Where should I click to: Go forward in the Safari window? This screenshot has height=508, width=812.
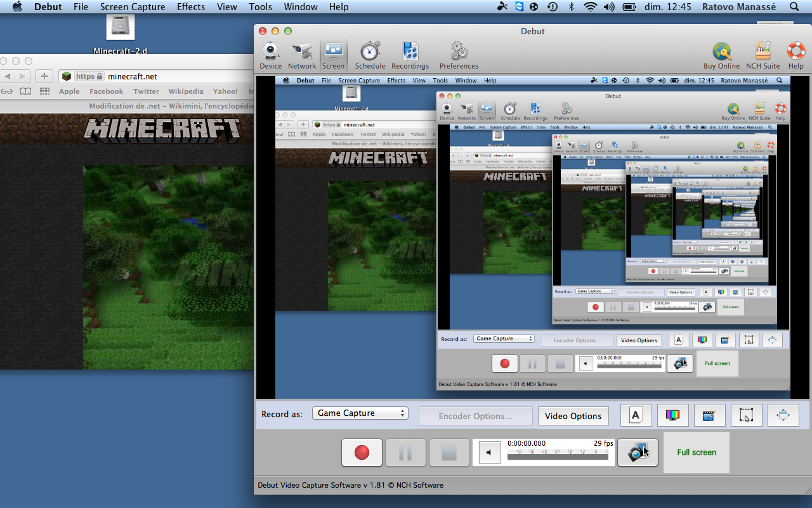(23, 76)
